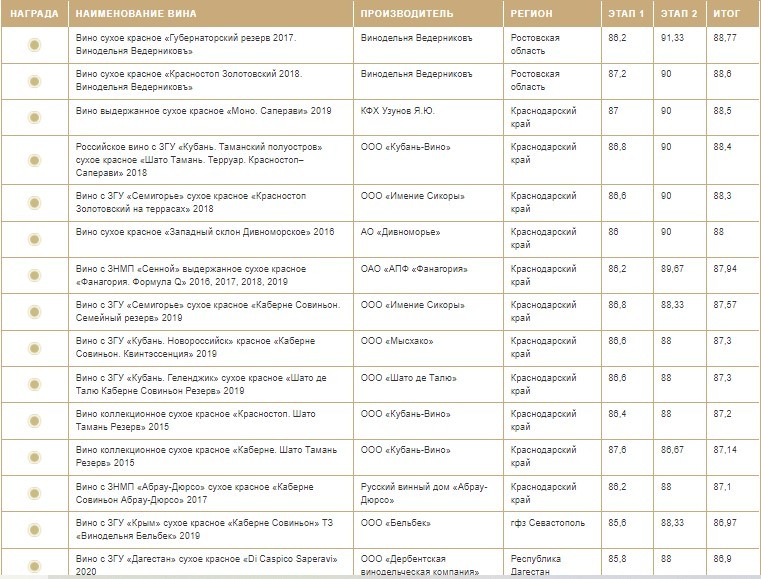Click the medal icon for Семейный резерв 2019 row
The image size is (761, 579).
(x=34, y=312)
